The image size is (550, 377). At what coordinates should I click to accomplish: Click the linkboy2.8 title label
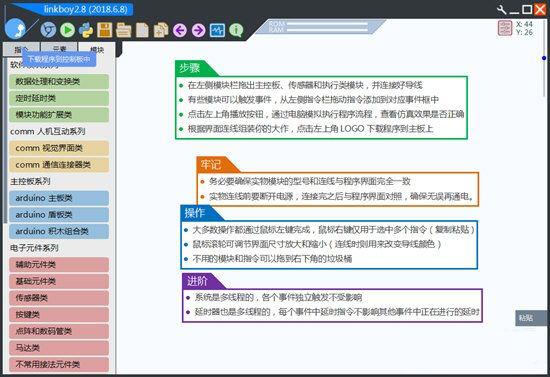tap(85, 9)
